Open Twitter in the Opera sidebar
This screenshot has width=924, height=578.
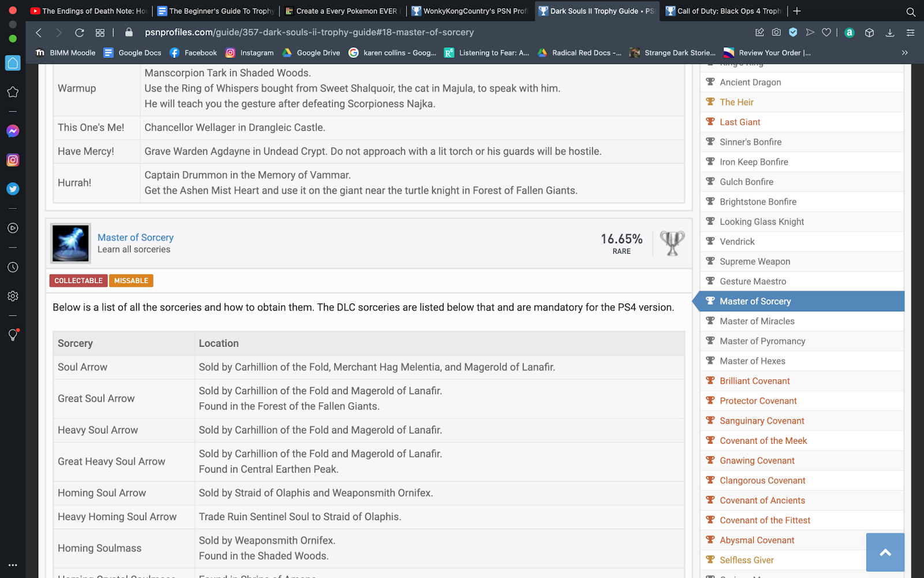13,189
